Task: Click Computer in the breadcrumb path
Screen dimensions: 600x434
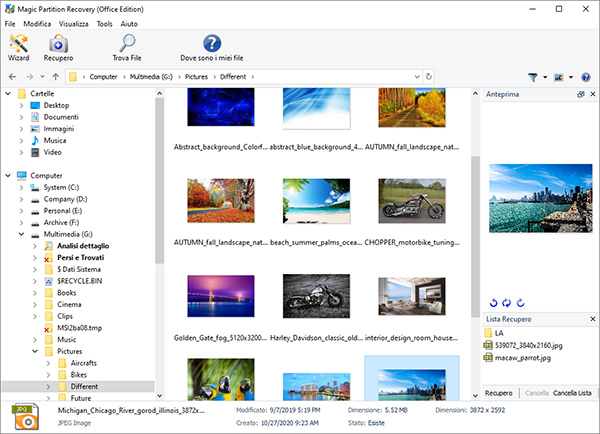Action: tap(103, 77)
